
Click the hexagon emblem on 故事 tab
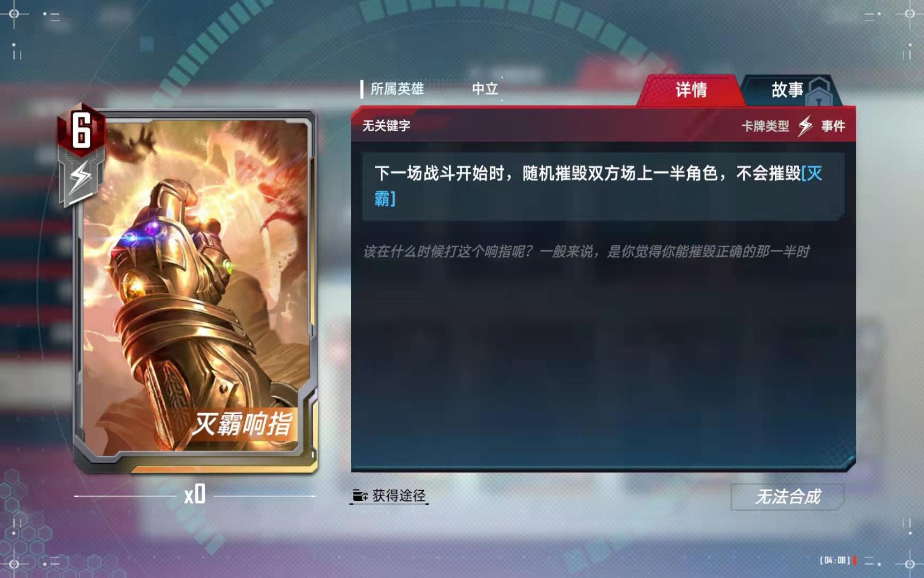819,91
